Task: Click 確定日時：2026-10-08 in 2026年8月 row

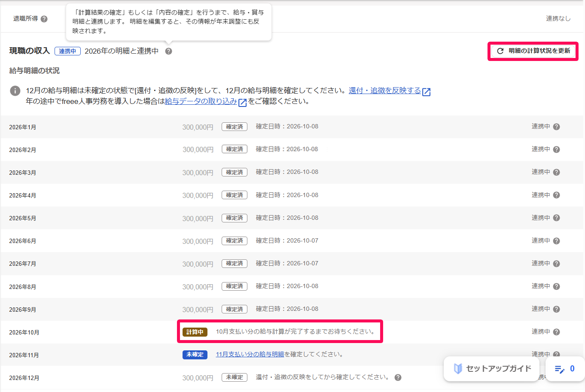Action: click(287, 286)
